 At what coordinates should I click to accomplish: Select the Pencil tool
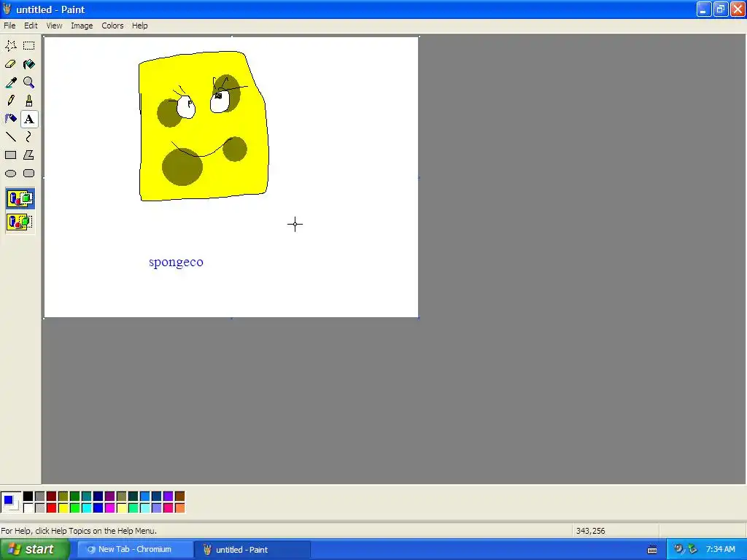[x=10, y=101]
